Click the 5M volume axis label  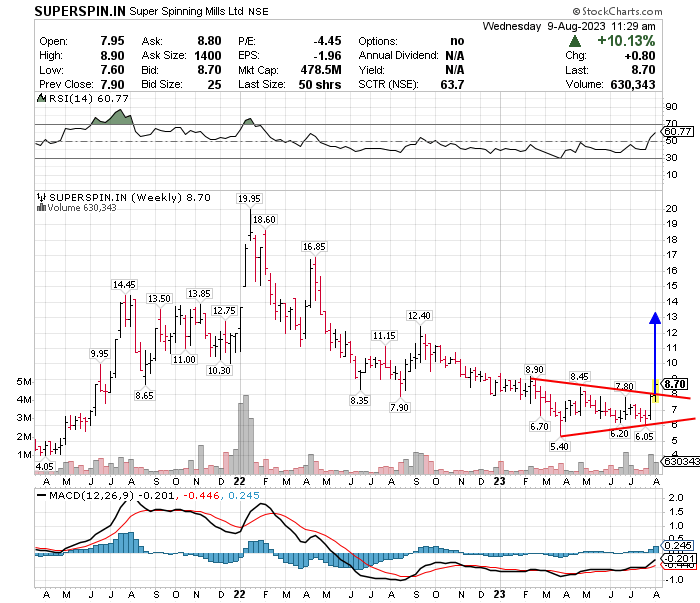[24, 382]
